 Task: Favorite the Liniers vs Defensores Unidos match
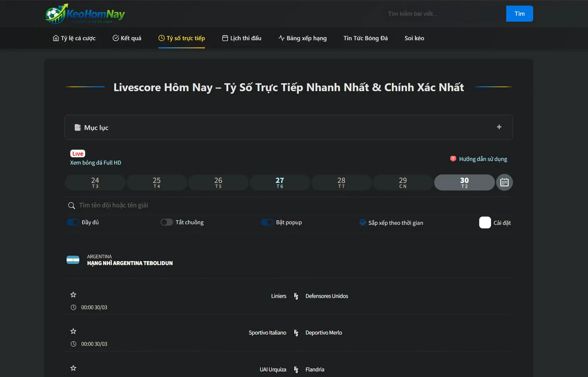(x=73, y=295)
